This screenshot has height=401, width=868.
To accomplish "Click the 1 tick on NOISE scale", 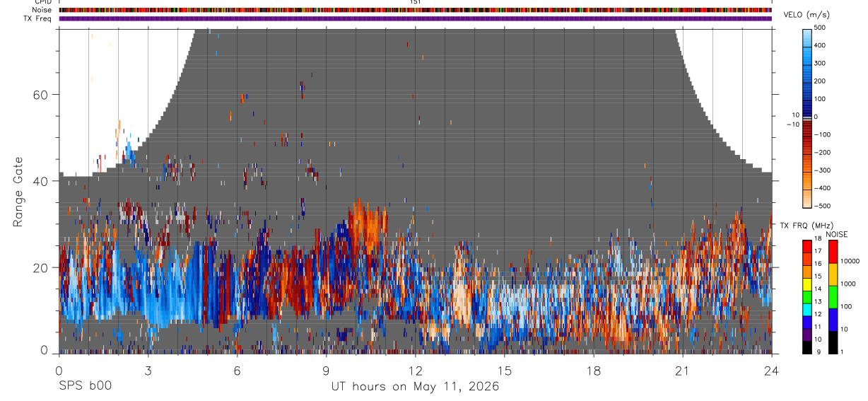I will coord(843,351).
